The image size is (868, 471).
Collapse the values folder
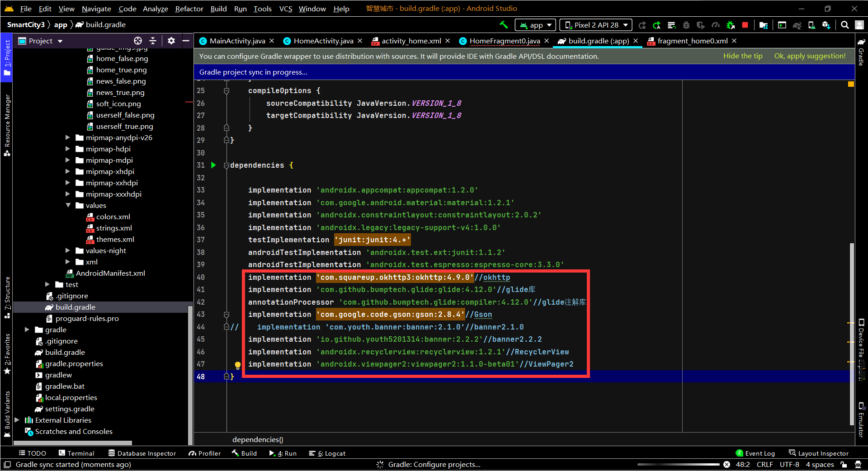(68, 205)
